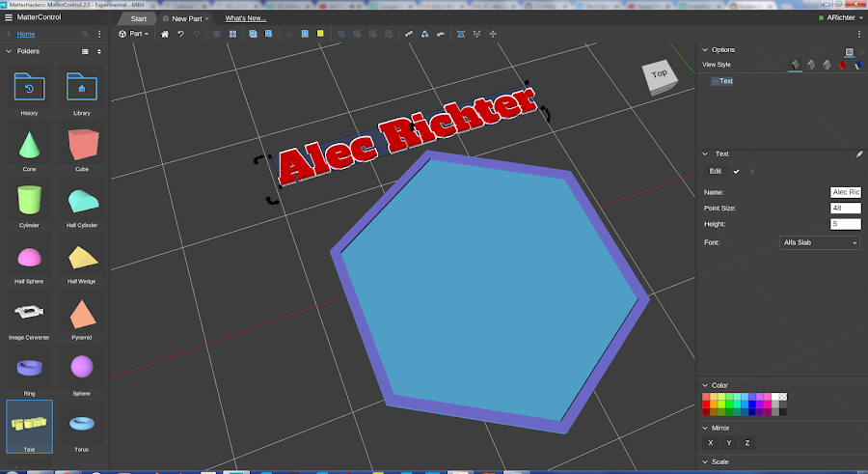Select the first shaded view style

tap(795, 65)
